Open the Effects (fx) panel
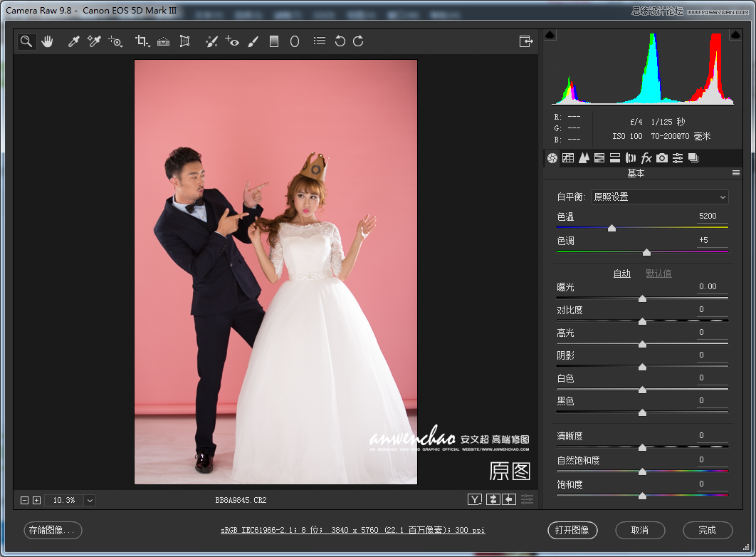This screenshot has height=557, width=756. coord(646,157)
